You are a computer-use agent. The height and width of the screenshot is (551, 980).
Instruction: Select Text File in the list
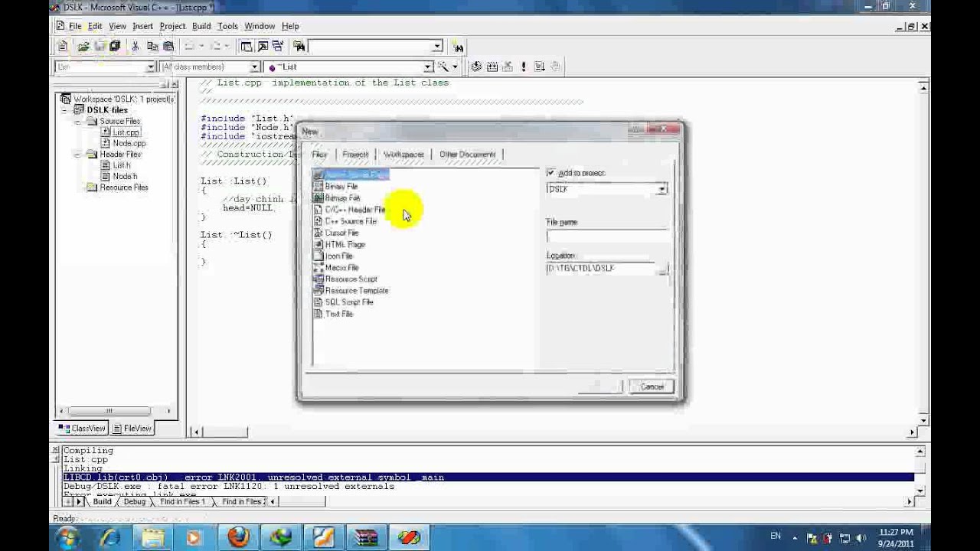tap(334, 314)
